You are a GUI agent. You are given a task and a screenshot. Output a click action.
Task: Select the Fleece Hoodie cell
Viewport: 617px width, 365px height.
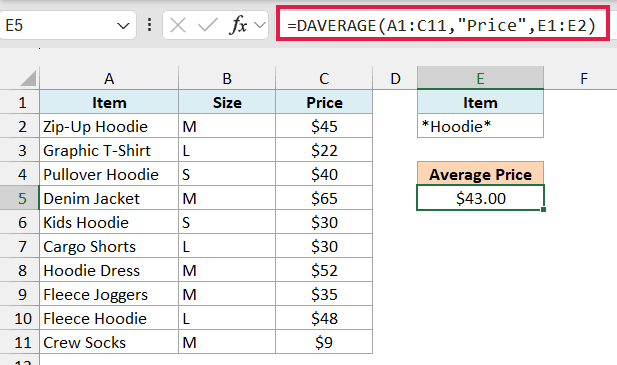109,318
